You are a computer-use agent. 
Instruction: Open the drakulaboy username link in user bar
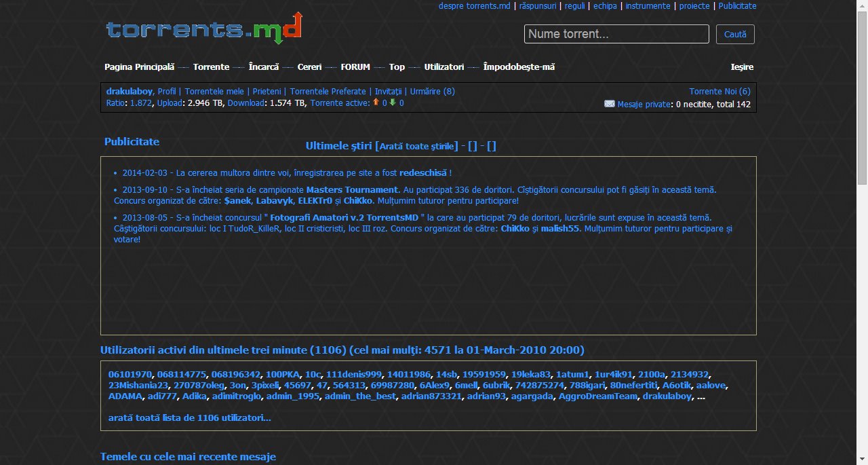(130, 92)
